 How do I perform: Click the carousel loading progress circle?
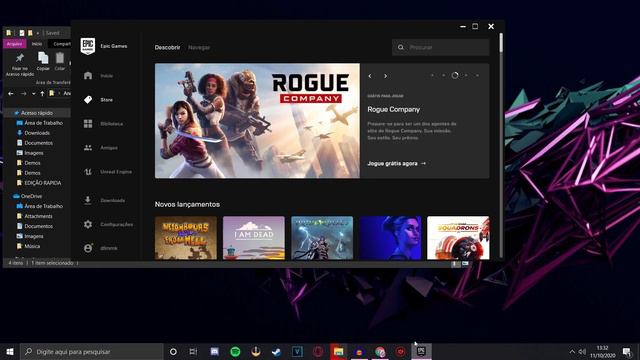click(x=455, y=76)
